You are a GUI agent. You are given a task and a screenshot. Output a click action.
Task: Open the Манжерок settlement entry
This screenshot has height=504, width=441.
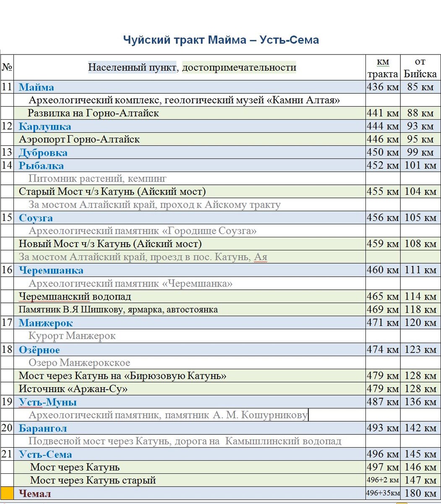click(x=45, y=323)
